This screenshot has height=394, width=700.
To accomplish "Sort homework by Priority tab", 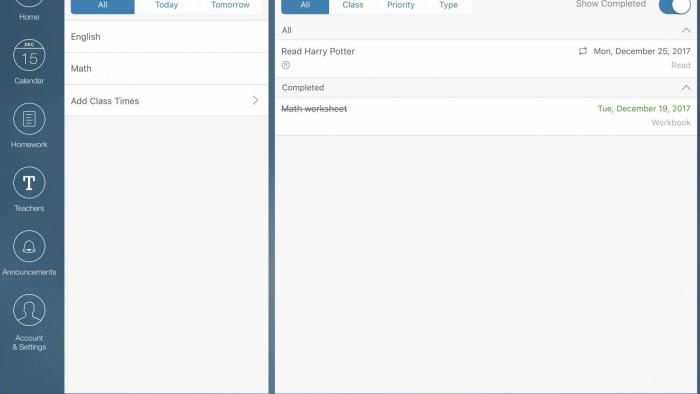I will (400, 6).
